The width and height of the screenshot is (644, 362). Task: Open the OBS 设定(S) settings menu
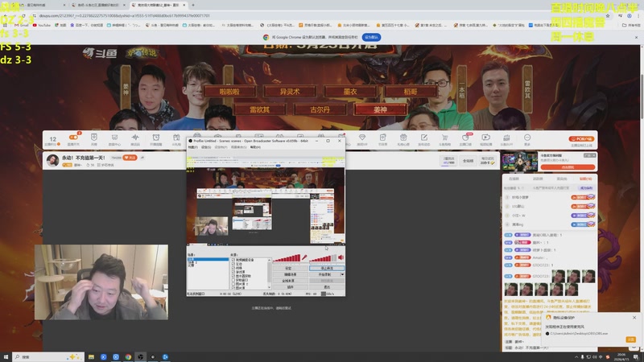tap(206, 147)
